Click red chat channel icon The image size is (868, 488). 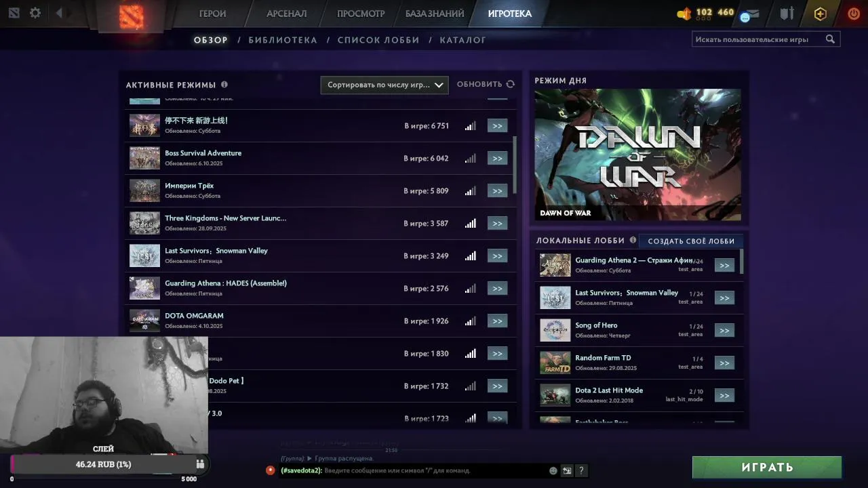271,470
